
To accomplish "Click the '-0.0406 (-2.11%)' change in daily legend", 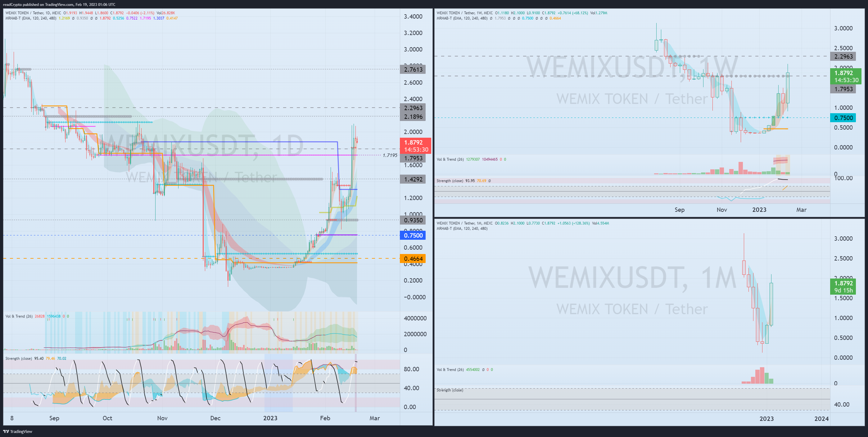I will (x=140, y=13).
